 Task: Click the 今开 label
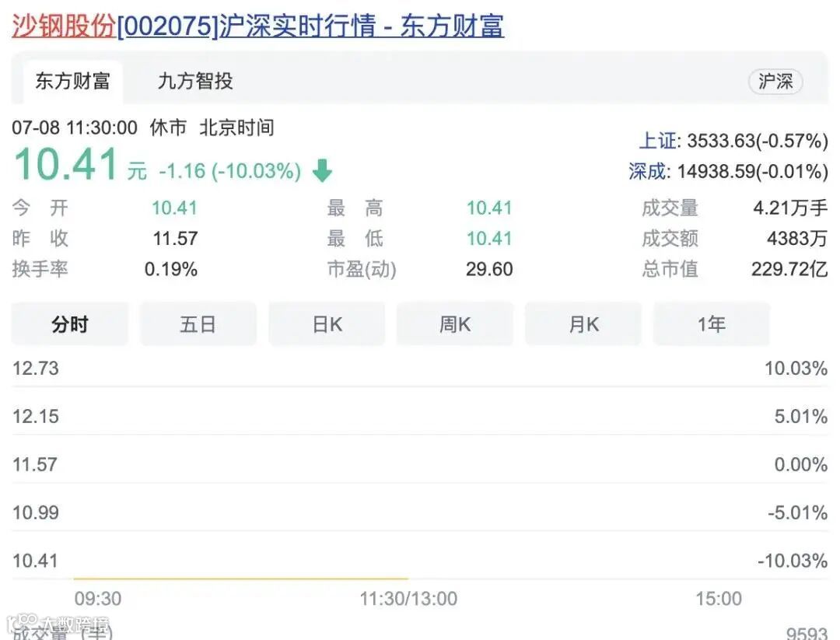pyautogui.click(x=40, y=208)
